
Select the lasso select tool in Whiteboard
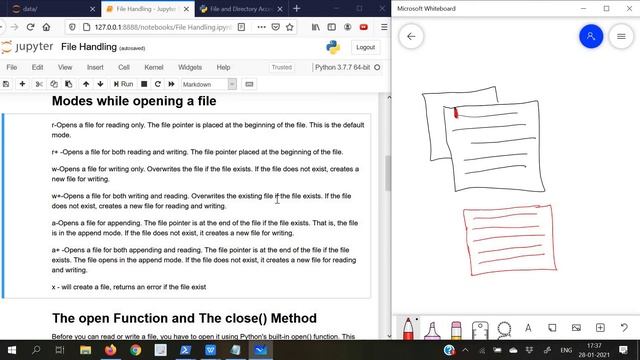point(504,330)
